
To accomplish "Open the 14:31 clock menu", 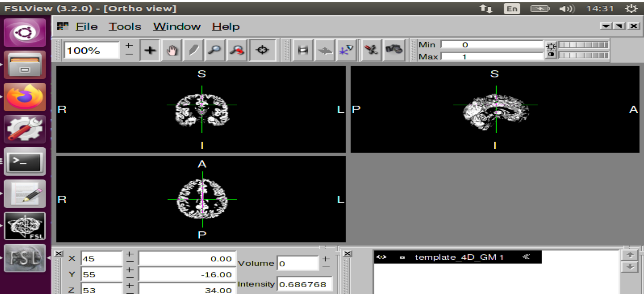I will point(600,8).
